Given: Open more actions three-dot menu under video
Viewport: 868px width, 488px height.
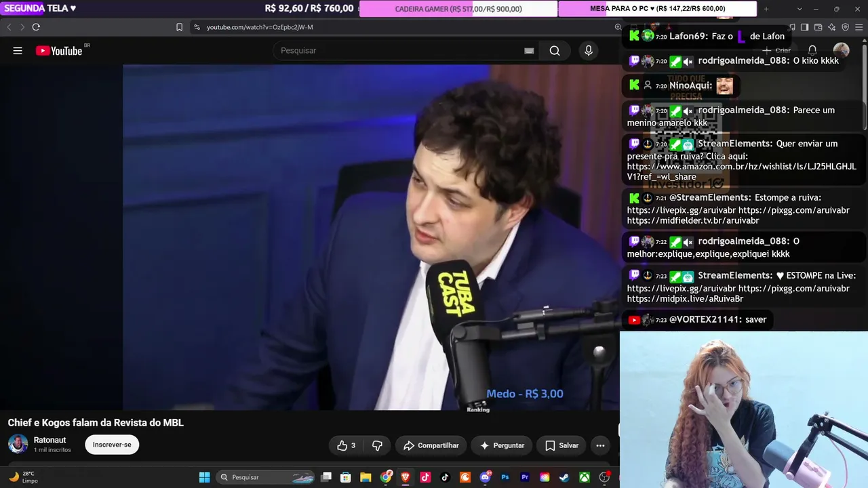Looking at the screenshot, I should 600,445.
